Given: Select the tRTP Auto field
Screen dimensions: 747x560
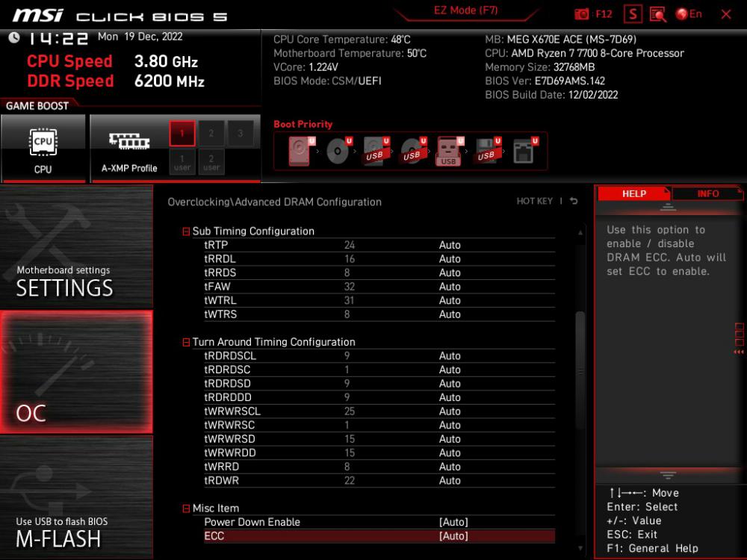Looking at the screenshot, I should pos(450,245).
